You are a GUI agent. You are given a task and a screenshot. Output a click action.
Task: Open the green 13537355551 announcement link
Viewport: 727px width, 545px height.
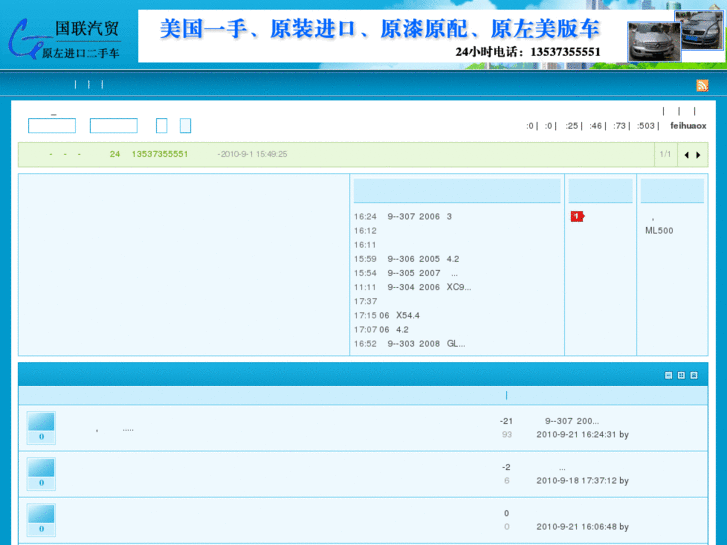[159, 154]
